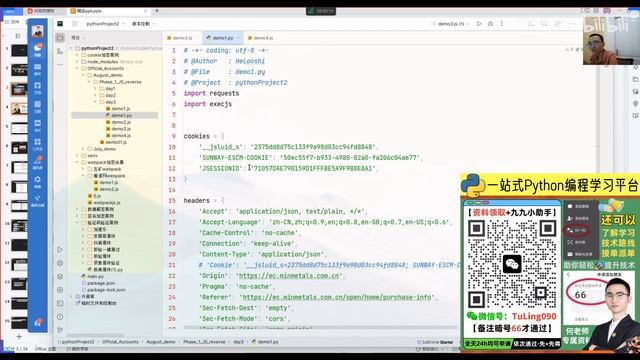Open the Run tool window triangle icon

[60, 250]
